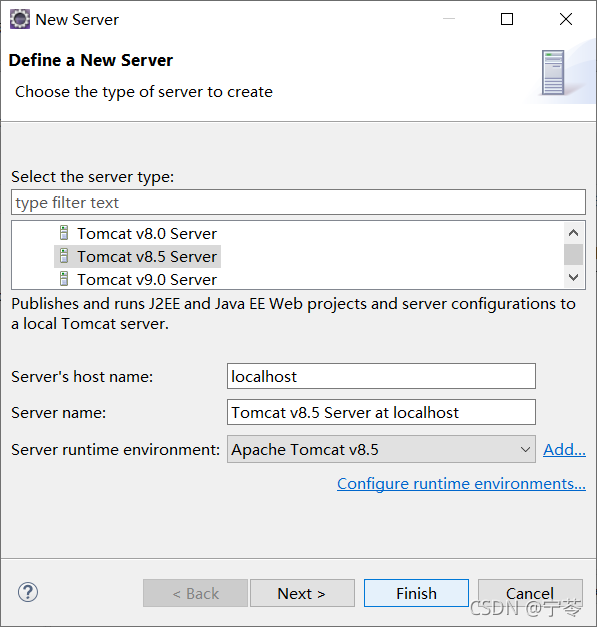Open Server runtime environment dropdown
Screen dimensions: 597x627
(381, 449)
